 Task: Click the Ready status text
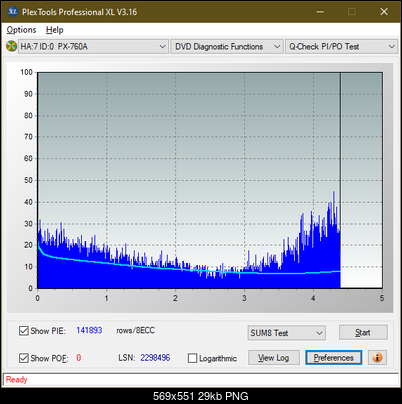click(x=16, y=379)
